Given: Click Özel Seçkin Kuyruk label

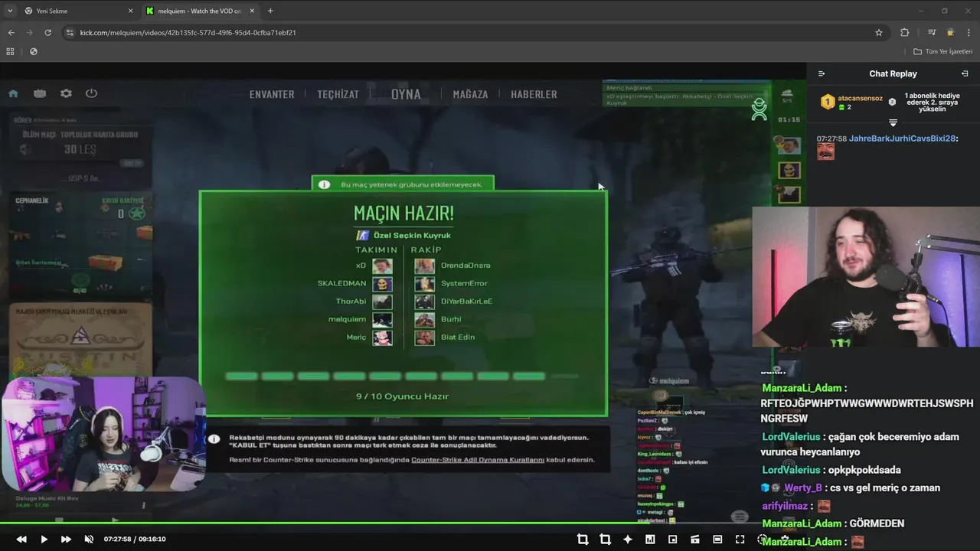Looking at the screenshot, I should coord(412,236).
